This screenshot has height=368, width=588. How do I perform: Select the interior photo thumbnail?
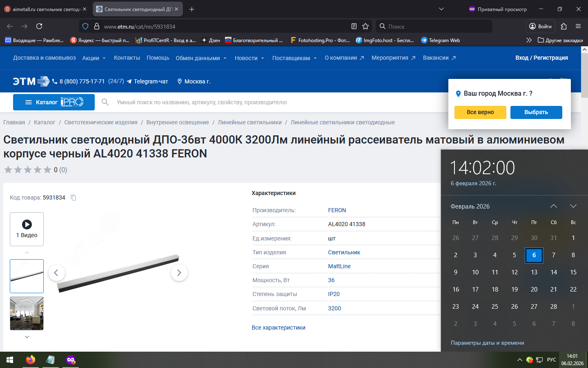[27, 313]
